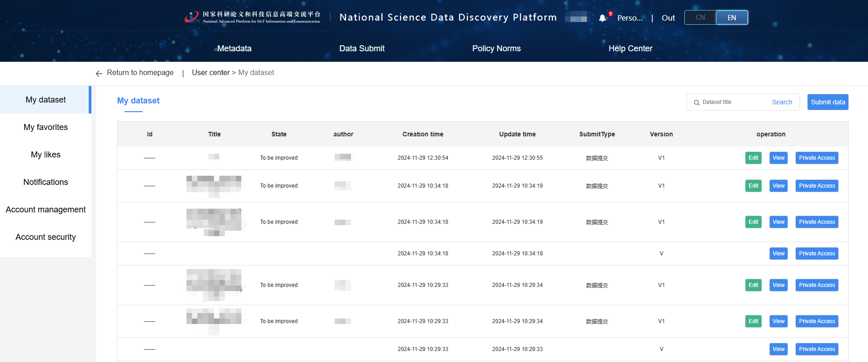Go to Data Submit menu

pos(362,49)
